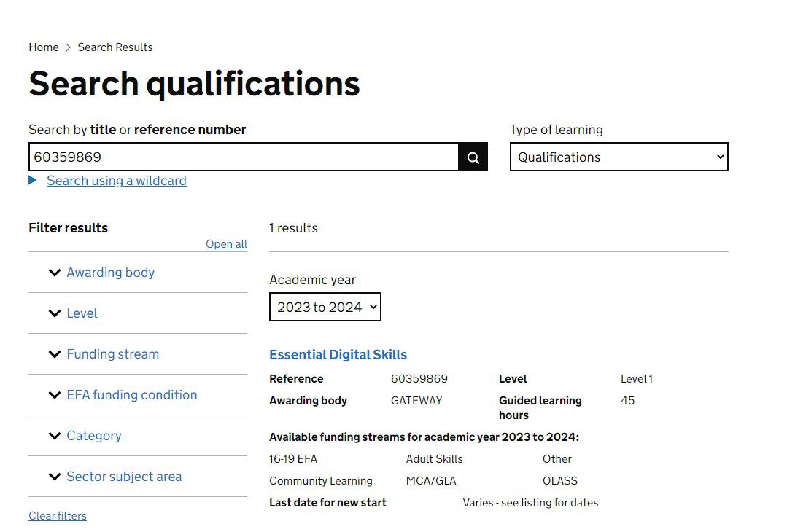The width and height of the screenshot is (787, 532).
Task: Click the chevron beside EFA funding condition
Action: [54, 395]
